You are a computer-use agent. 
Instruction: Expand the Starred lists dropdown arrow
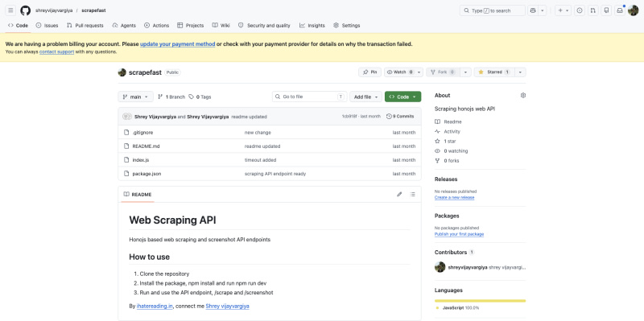coord(520,72)
